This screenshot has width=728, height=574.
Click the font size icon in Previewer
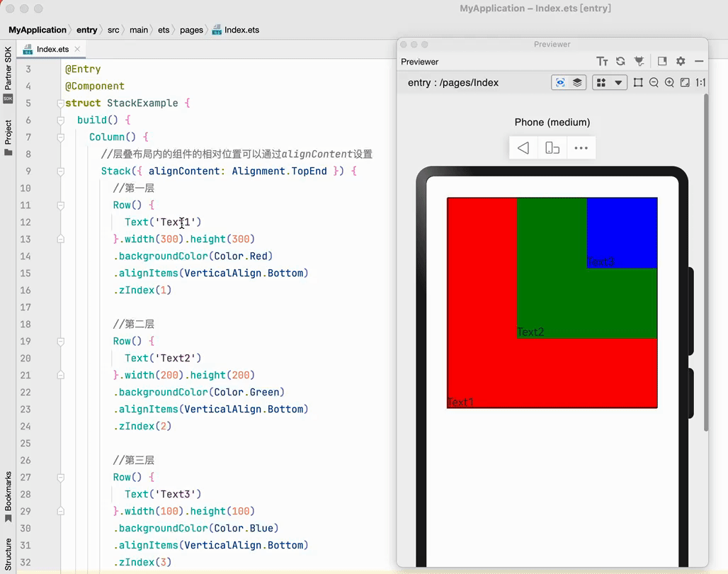pyautogui.click(x=602, y=62)
